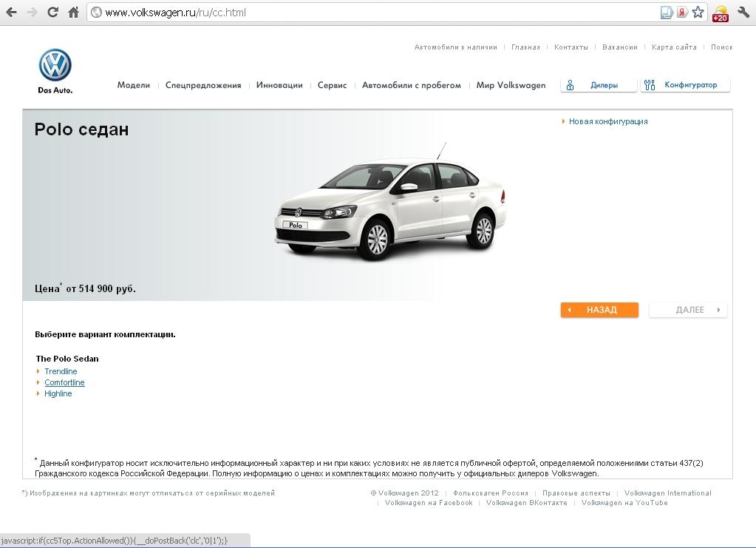
Task: Open the Сервис navigation item
Action: point(332,85)
